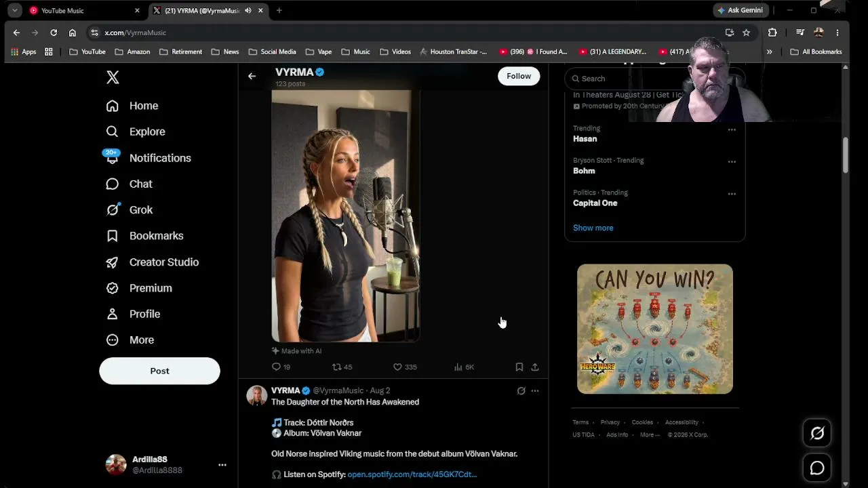The width and height of the screenshot is (868, 488).
Task: Open more options for Capital One trend
Action: (x=732, y=194)
